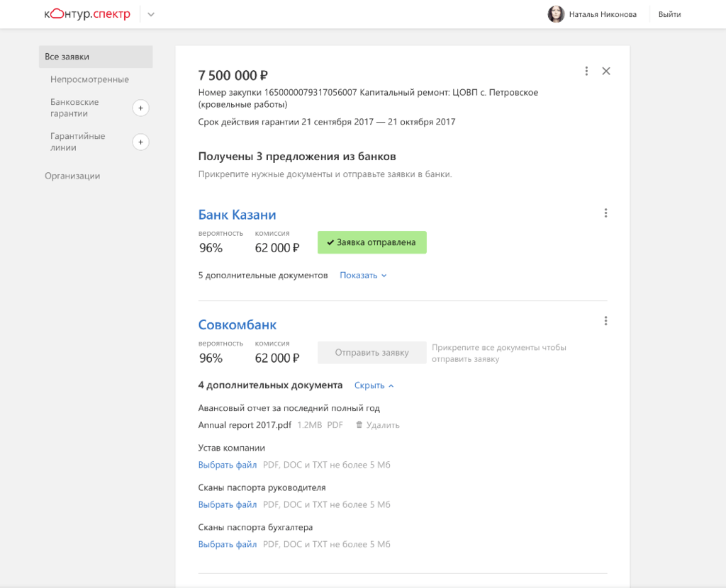
Task: Click Банк Казани 96% probability value
Action: [211, 249]
